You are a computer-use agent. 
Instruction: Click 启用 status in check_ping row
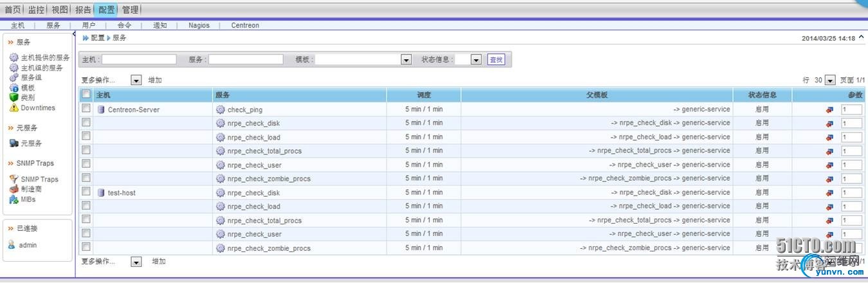point(762,109)
